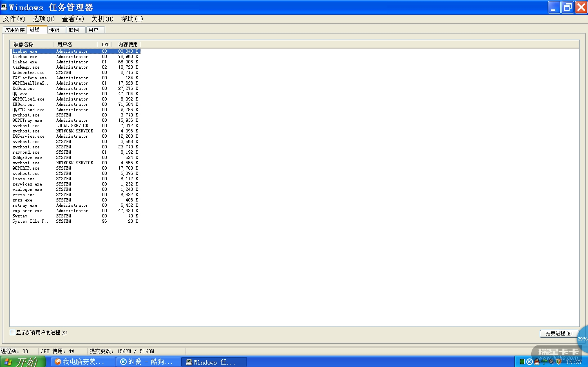Open the QQ penguin tray icon
Image resolution: width=588 pixels, height=367 pixels.
[x=537, y=362]
